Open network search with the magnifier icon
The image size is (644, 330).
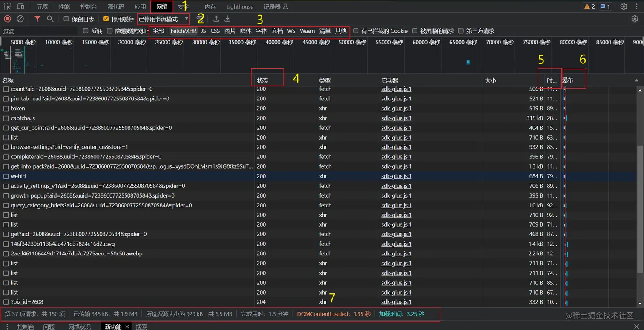[x=50, y=19]
